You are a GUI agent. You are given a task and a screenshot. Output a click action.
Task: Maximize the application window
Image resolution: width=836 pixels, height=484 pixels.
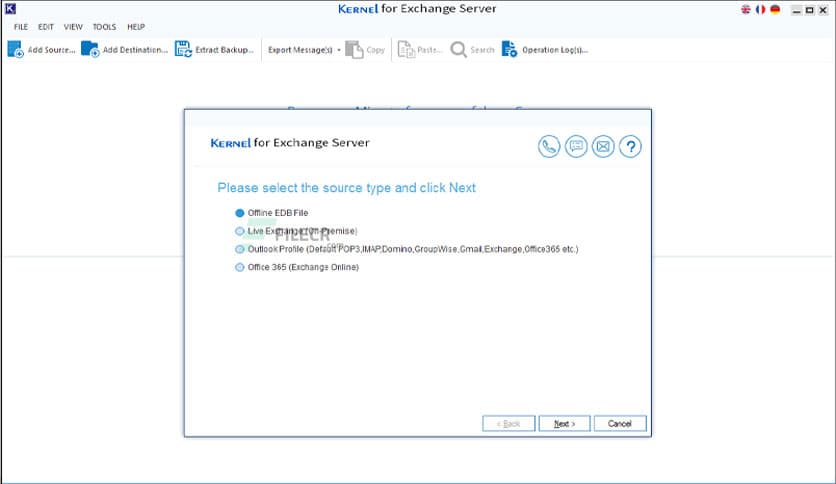[x=809, y=10]
